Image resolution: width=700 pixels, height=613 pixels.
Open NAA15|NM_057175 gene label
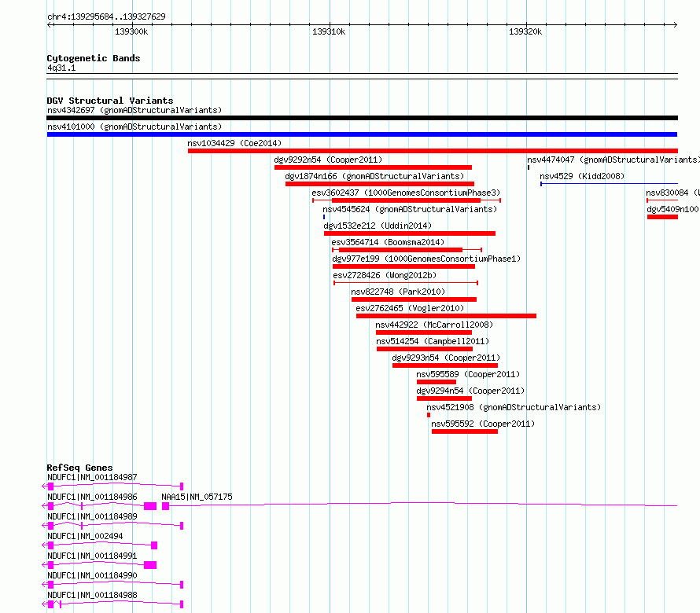coord(197,497)
